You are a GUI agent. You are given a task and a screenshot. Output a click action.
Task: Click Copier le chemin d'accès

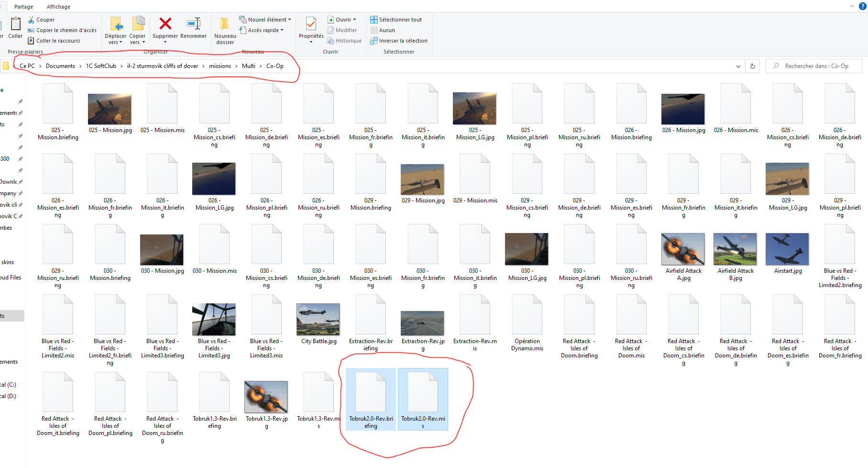point(62,30)
